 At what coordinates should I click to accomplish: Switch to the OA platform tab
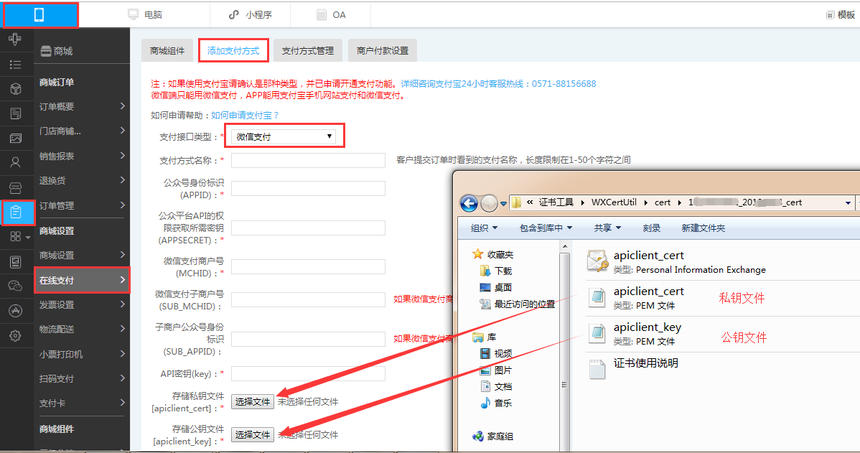(x=331, y=15)
